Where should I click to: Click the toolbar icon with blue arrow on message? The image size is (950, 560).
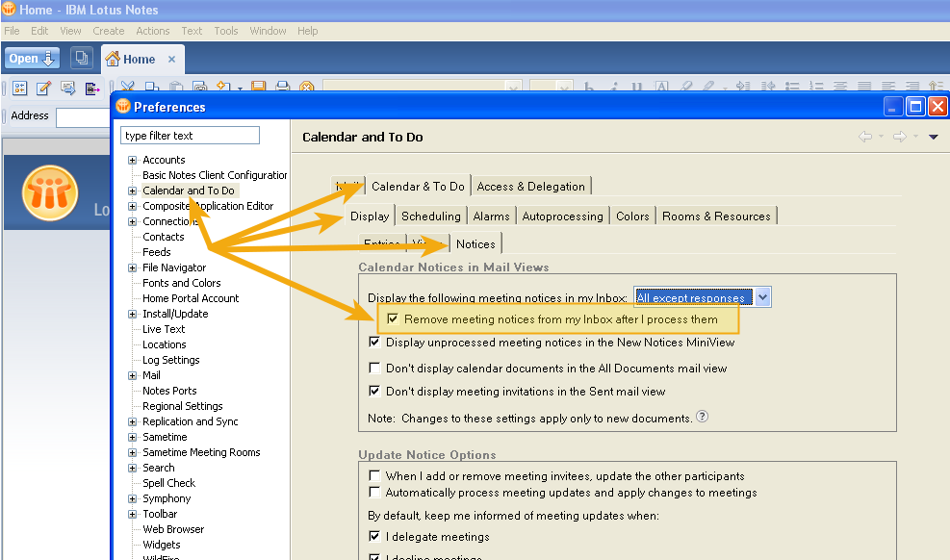(x=67, y=89)
